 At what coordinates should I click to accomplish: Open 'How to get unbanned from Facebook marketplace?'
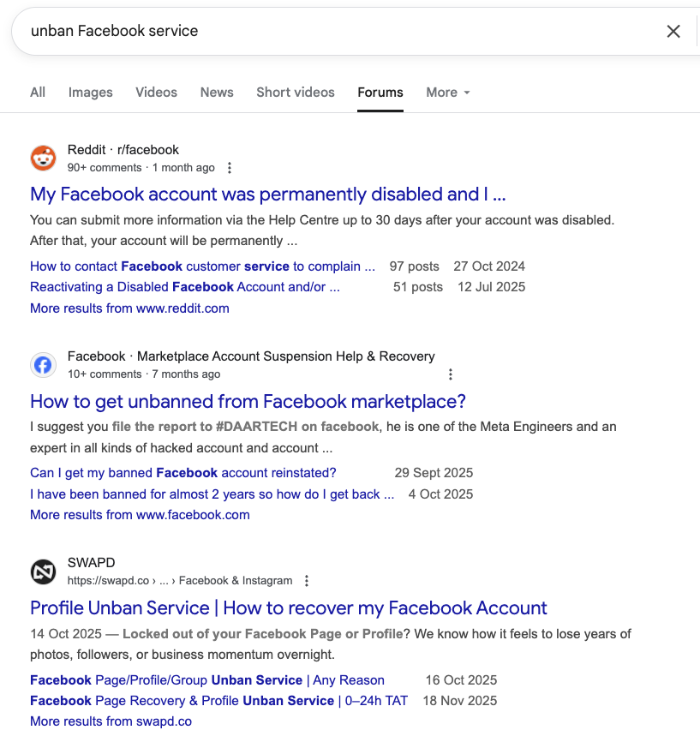point(248,401)
